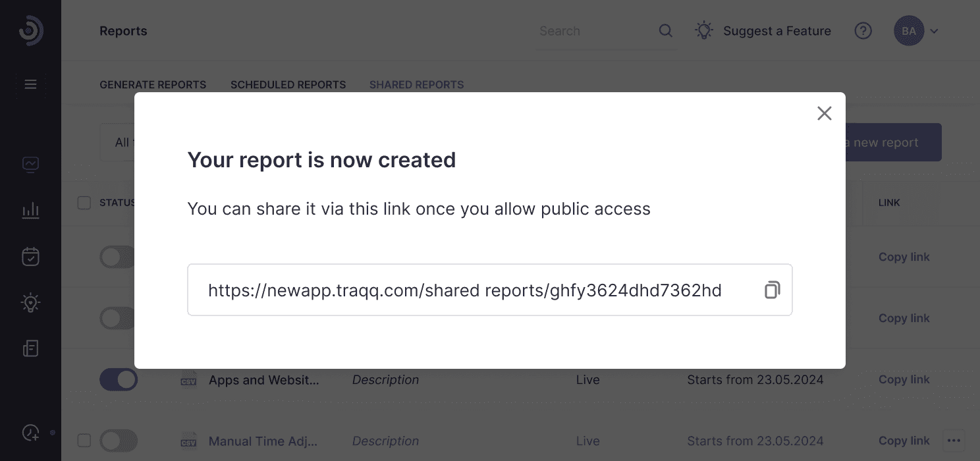This screenshot has height=461, width=980.
Task: Open the three-dots menu on the last row
Action: (x=953, y=439)
